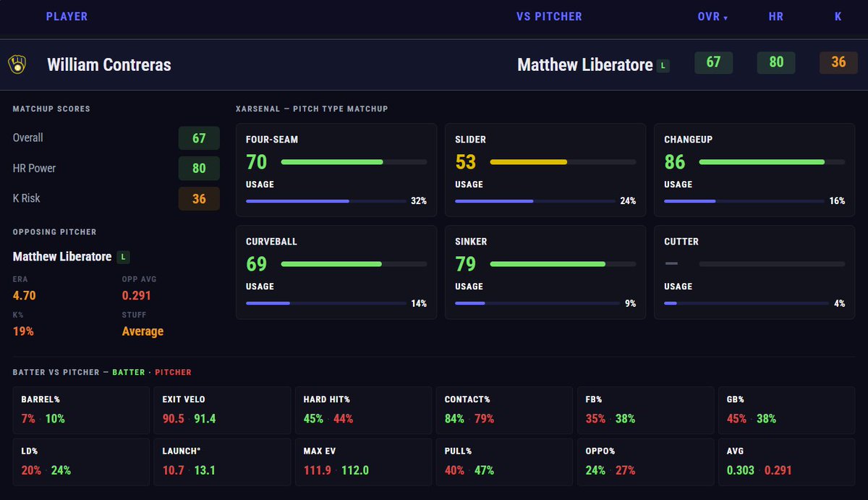Click the LAUNCH° stat card
Screen dimensions: 868x500
(x=223, y=462)
